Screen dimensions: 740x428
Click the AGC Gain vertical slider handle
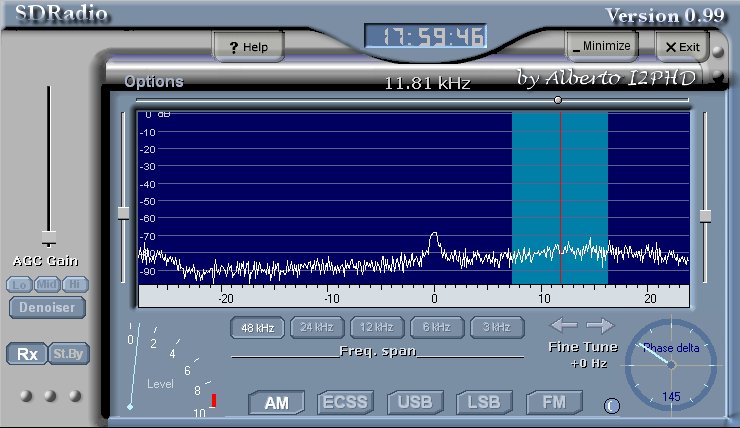click(47, 242)
